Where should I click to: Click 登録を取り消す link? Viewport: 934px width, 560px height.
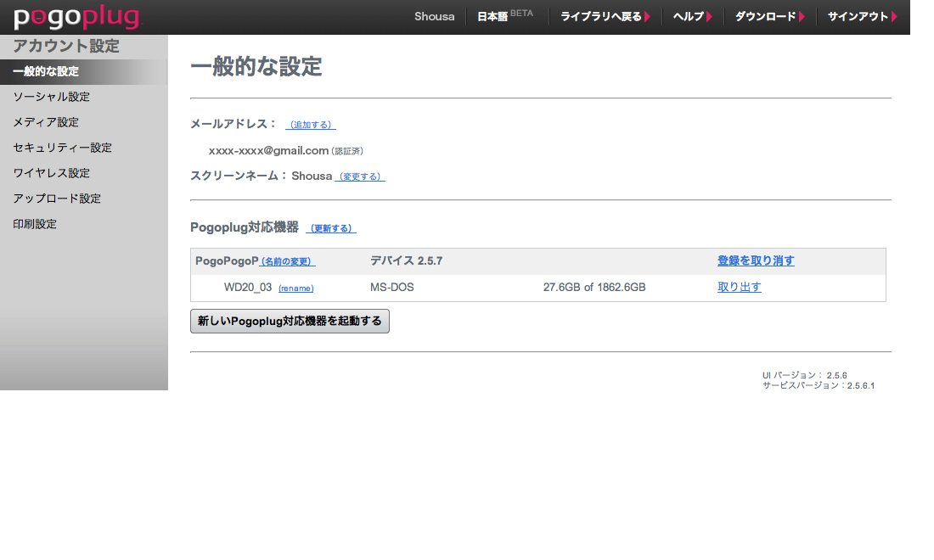756,260
